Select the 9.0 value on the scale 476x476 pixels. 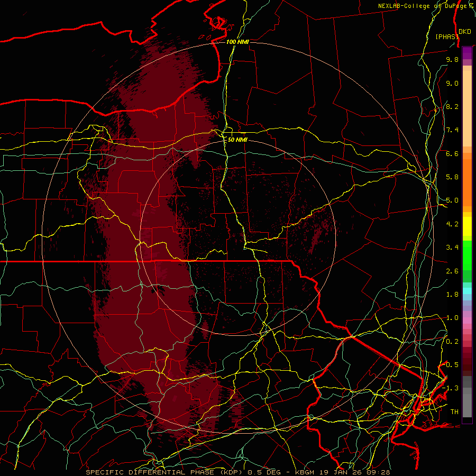[x=452, y=83]
